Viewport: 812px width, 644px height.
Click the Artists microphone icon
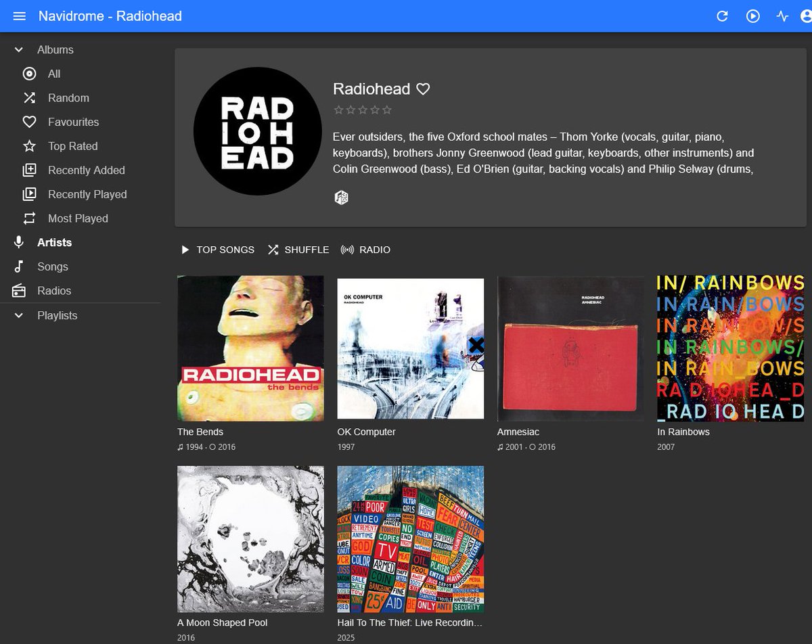19,242
